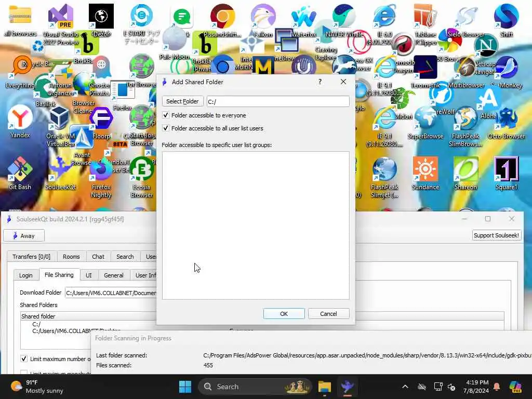Launch the Sielo Browser desktop icon

point(465,20)
